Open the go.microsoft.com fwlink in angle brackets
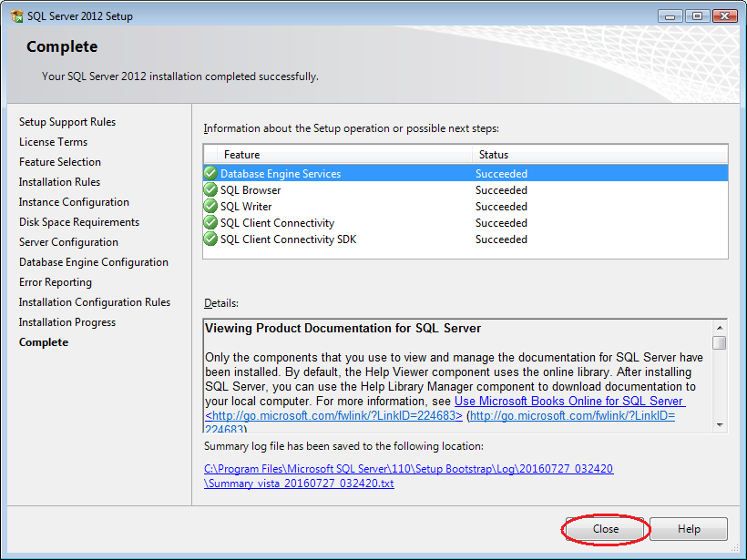747x560 pixels. (333, 416)
